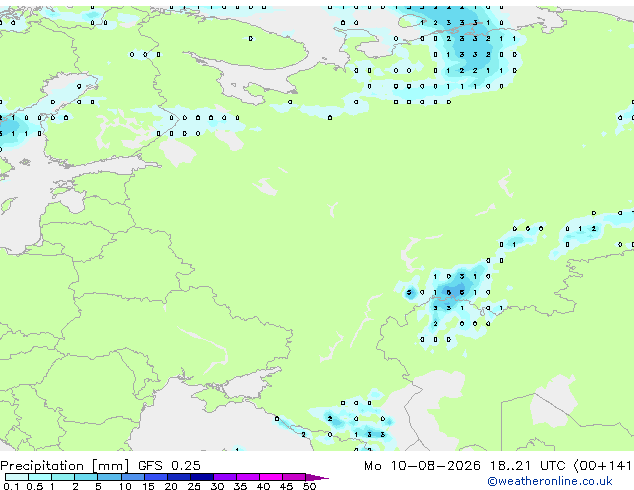This screenshot has height=490, width=634.
Task: Click the '25' legend scale value
Action: 194,486
